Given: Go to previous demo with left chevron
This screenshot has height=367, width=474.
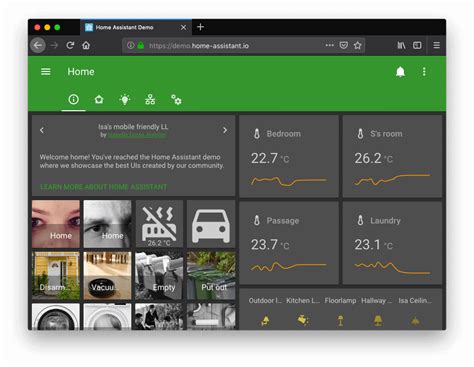Looking at the screenshot, I should pyautogui.click(x=42, y=130).
